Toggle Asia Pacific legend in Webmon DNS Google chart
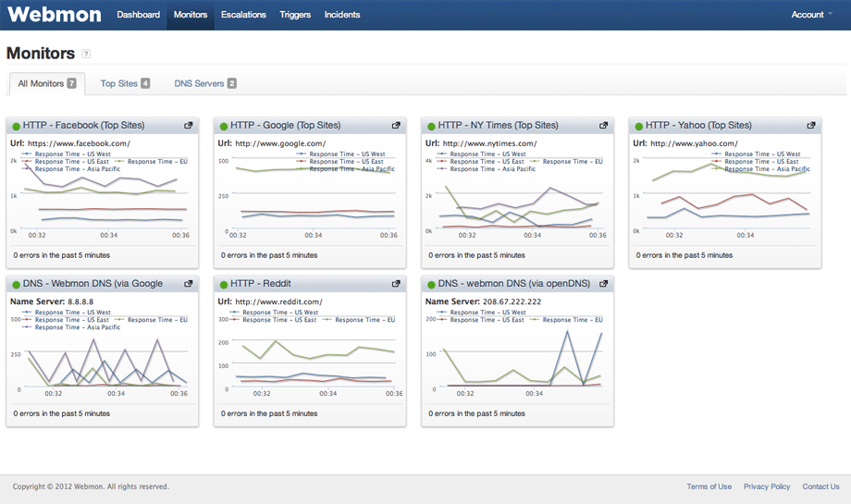The image size is (851, 504). coord(71,327)
